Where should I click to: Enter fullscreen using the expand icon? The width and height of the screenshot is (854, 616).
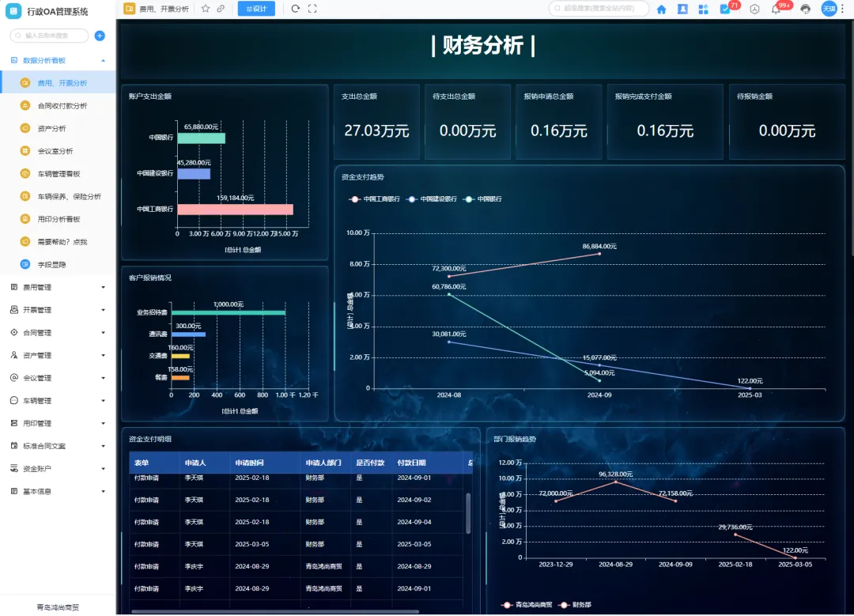(x=312, y=9)
